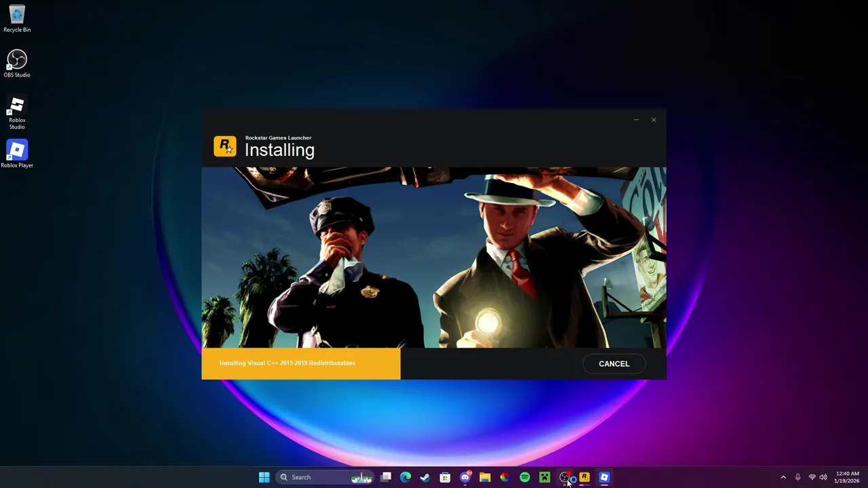868x488 pixels.
Task: Open Steam from the taskbar
Action: 425,477
